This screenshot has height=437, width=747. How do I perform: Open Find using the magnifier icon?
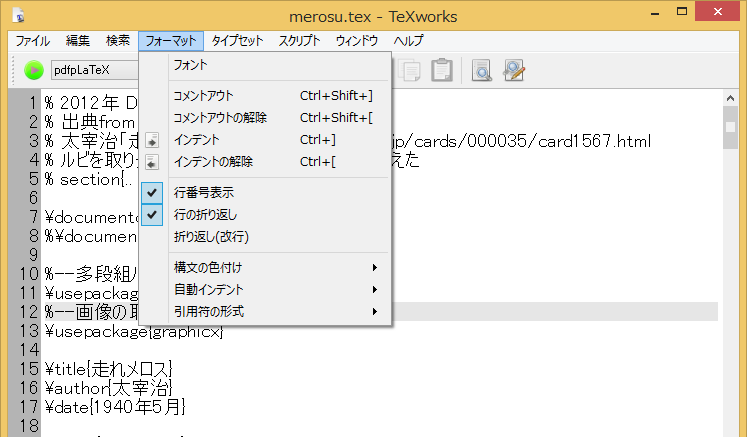tap(482, 70)
